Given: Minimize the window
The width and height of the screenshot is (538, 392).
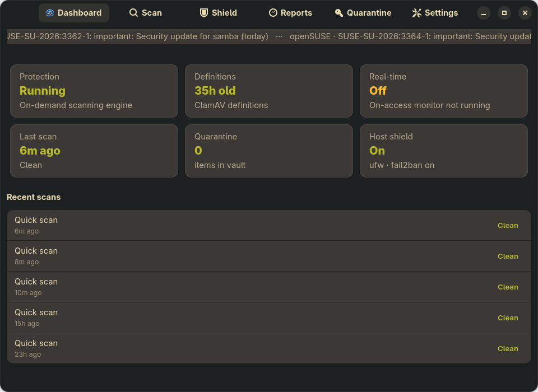Looking at the screenshot, I should pyautogui.click(x=484, y=13).
